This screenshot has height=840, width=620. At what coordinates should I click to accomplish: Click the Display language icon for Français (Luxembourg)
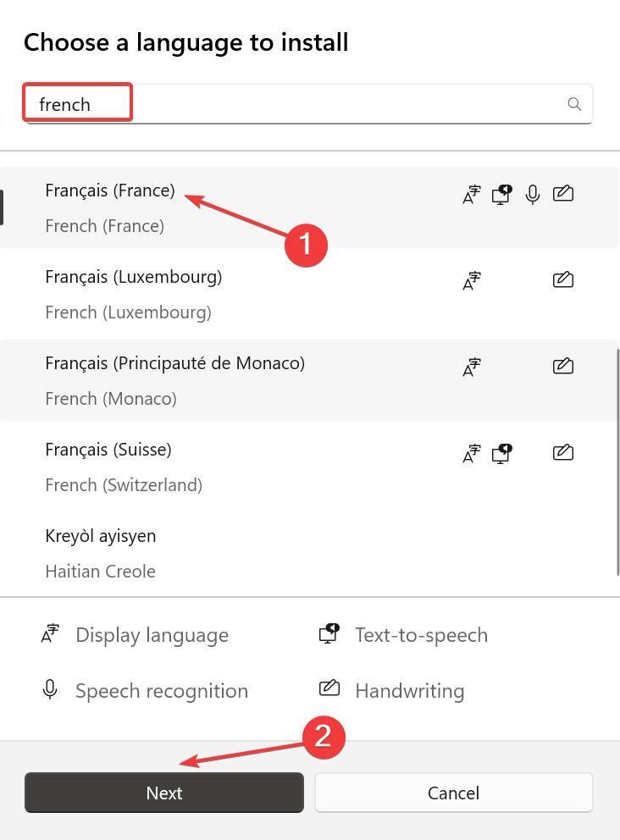(x=471, y=279)
